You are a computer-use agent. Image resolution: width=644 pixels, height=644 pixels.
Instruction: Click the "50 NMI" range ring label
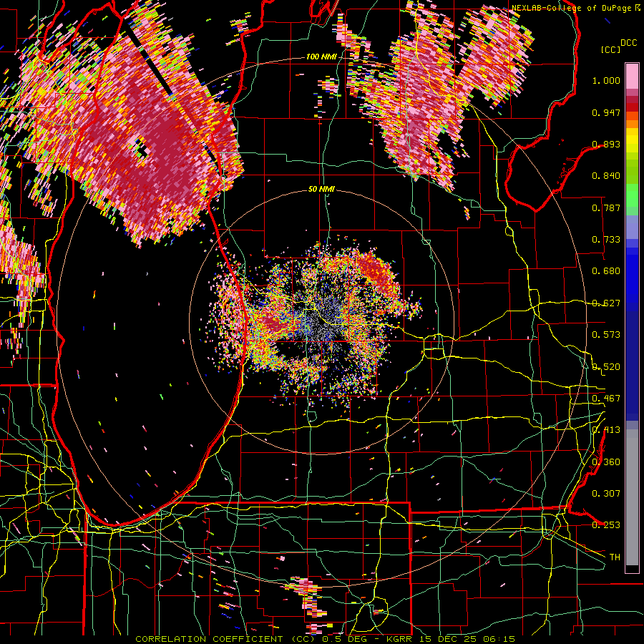[321, 189]
